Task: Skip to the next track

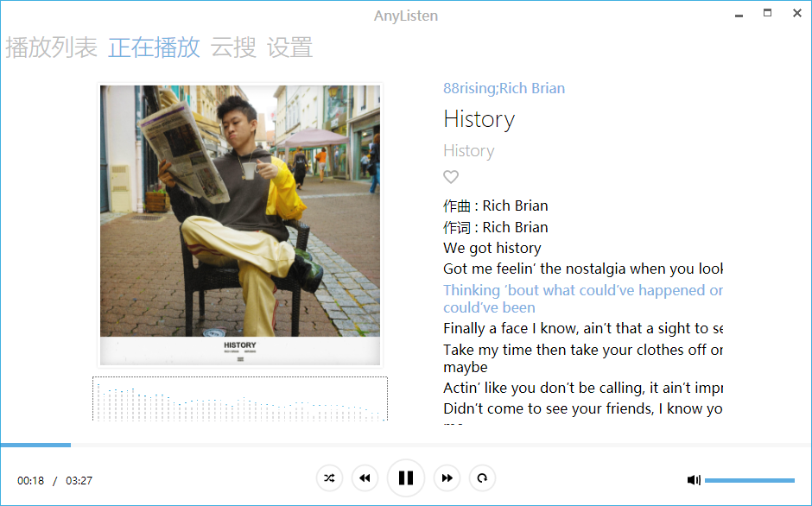Action: click(447, 478)
